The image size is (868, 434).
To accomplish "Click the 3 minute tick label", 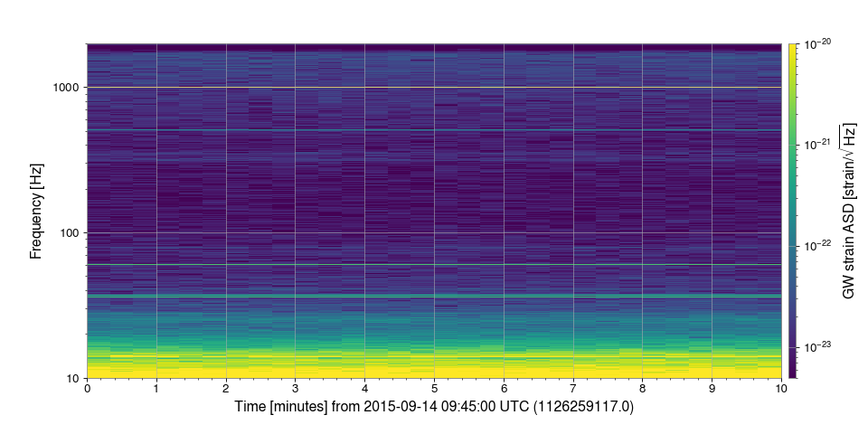I will (x=295, y=389).
